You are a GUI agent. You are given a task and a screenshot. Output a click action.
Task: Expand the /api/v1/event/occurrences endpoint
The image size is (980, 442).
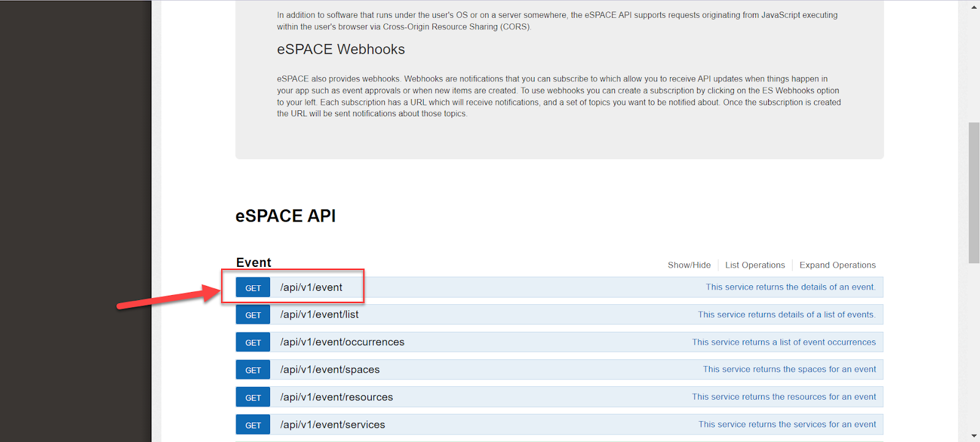(342, 342)
